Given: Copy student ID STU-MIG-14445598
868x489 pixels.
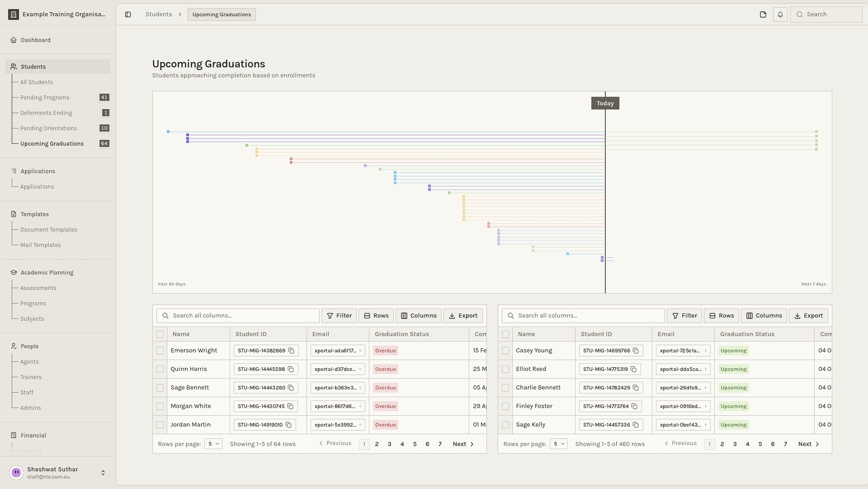Looking at the screenshot, I should point(291,369).
